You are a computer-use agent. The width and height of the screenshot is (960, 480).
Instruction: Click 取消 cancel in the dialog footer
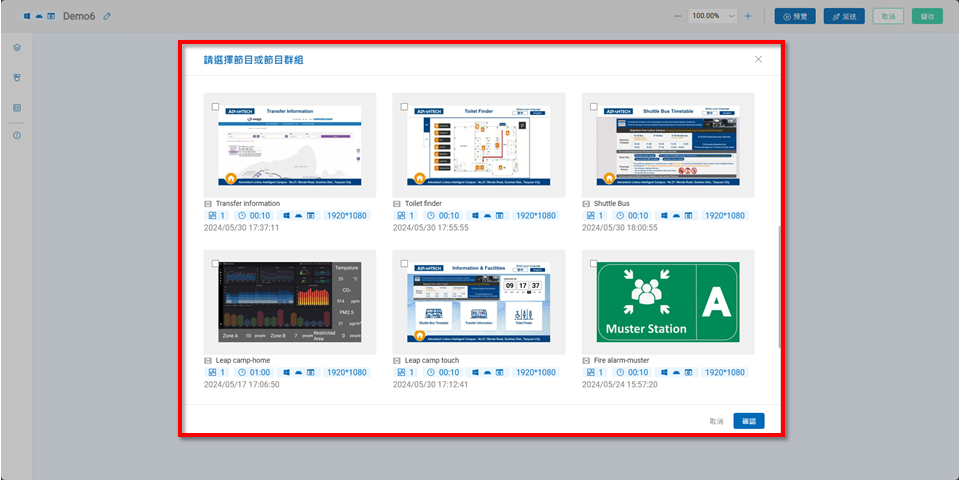pyautogui.click(x=715, y=421)
